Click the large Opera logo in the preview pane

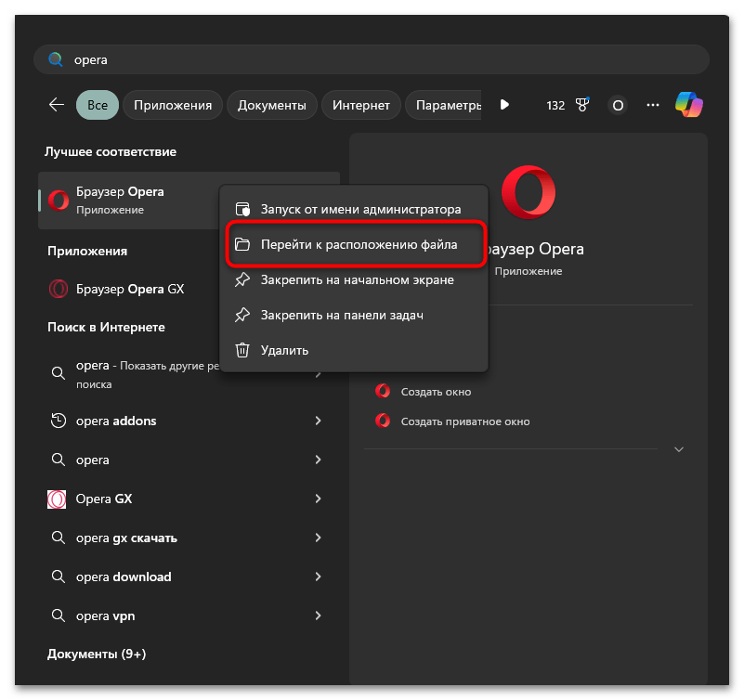(529, 192)
